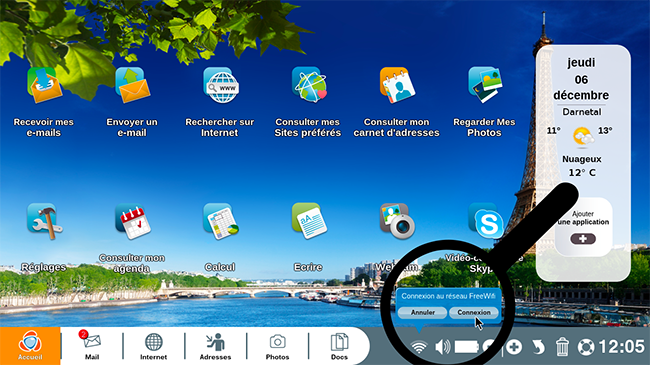This screenshot has width=650, height=365.
Task: Open Photos in the bottom bar
Action: (x=277, y=346)
